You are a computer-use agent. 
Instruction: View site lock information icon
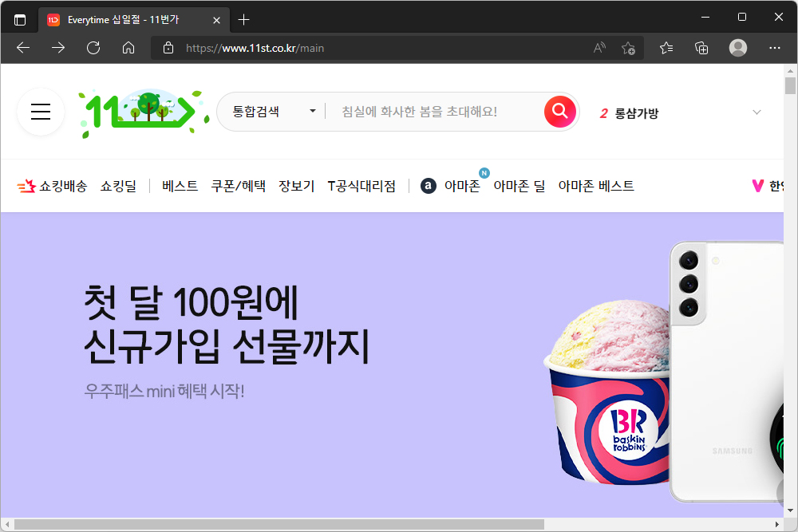(x=168, y=48)
